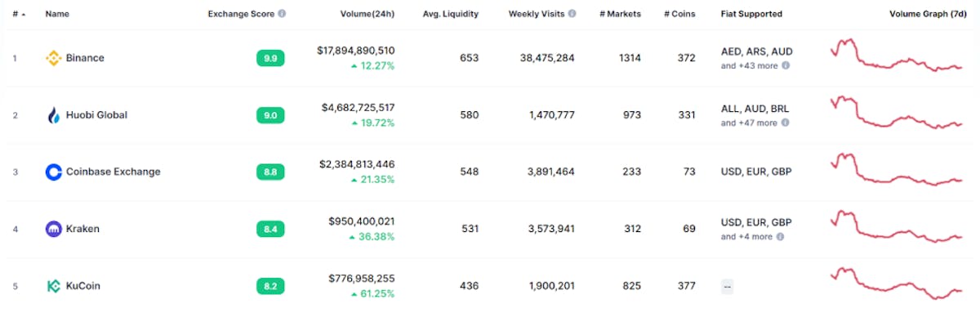Open the Kraken exchange link

click(82, 229)
